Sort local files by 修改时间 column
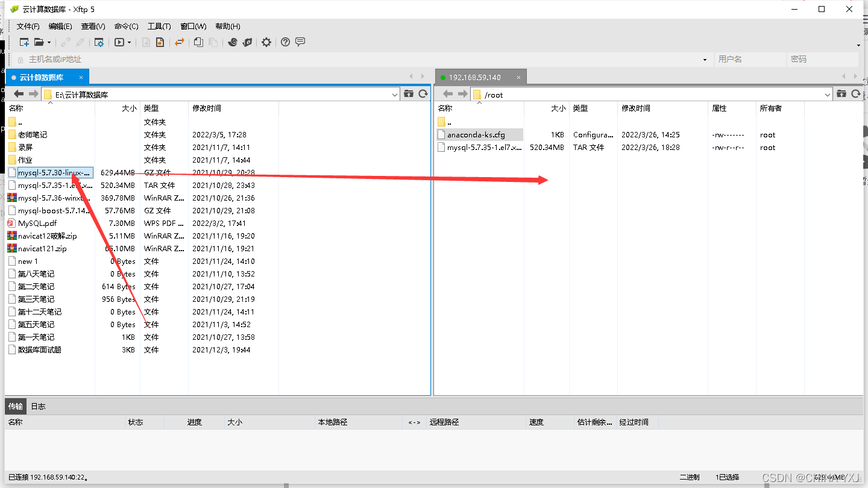Viewport: 868px width, 488px height. tap(233, 108)
